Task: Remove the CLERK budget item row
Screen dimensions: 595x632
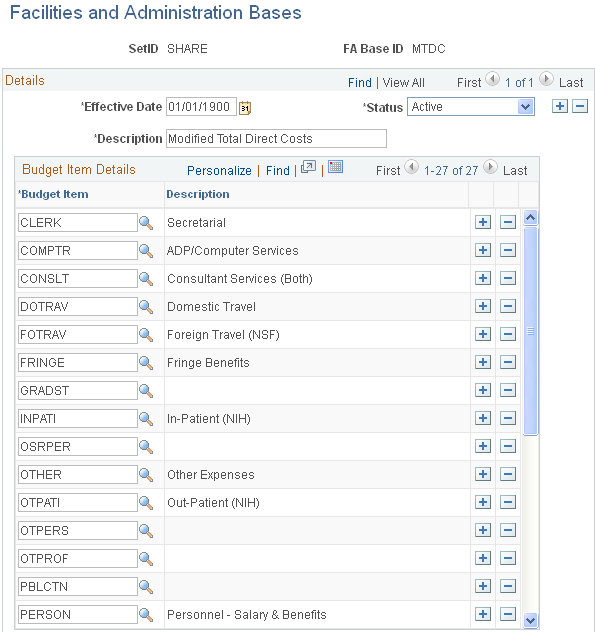Action: (508, 222)
